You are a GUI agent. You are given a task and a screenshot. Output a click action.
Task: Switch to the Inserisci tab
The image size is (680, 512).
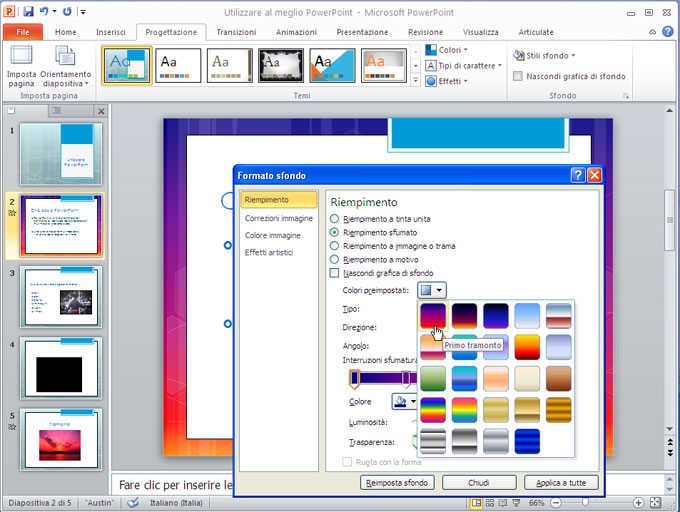coord(111,32)
